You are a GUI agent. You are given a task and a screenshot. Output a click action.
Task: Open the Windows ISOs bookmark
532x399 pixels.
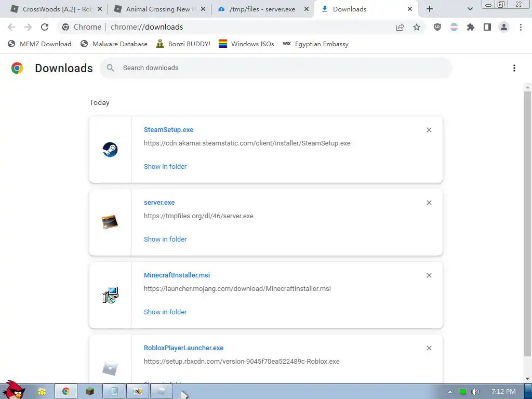(x=246, y=44)
